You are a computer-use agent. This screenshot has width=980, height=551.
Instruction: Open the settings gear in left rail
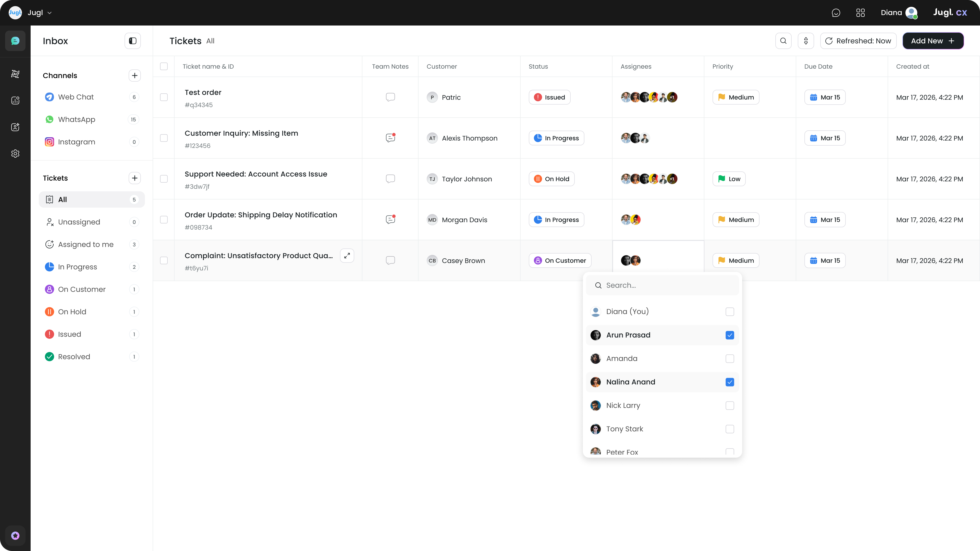click(x=15, y=154)
